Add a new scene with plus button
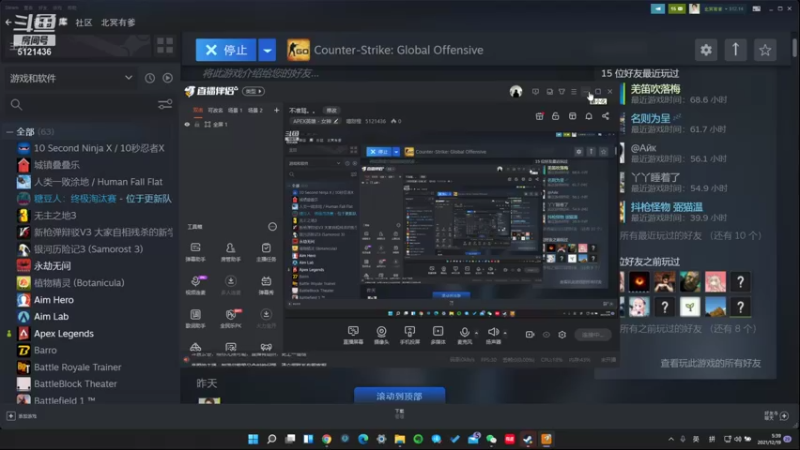Screen dimensions: 800x450 (276, 110)
